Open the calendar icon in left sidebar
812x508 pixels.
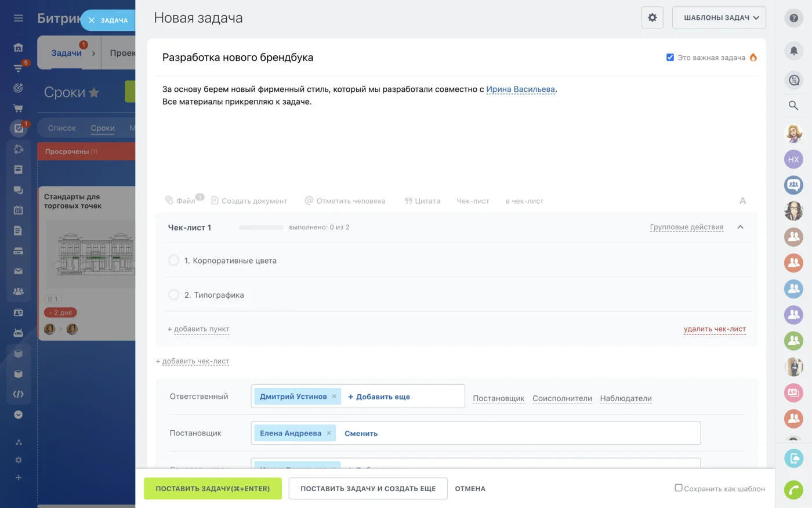click(19, 210)
